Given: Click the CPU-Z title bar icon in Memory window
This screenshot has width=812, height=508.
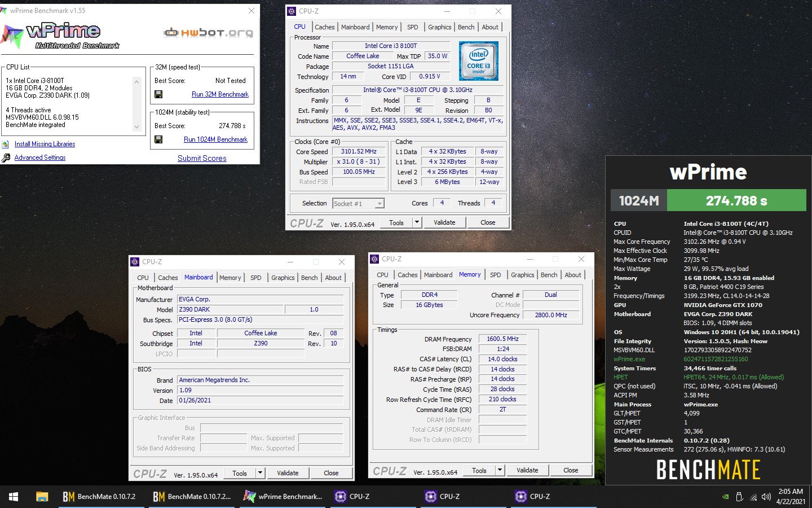Looking at the screenshot, I should [374, 259].
